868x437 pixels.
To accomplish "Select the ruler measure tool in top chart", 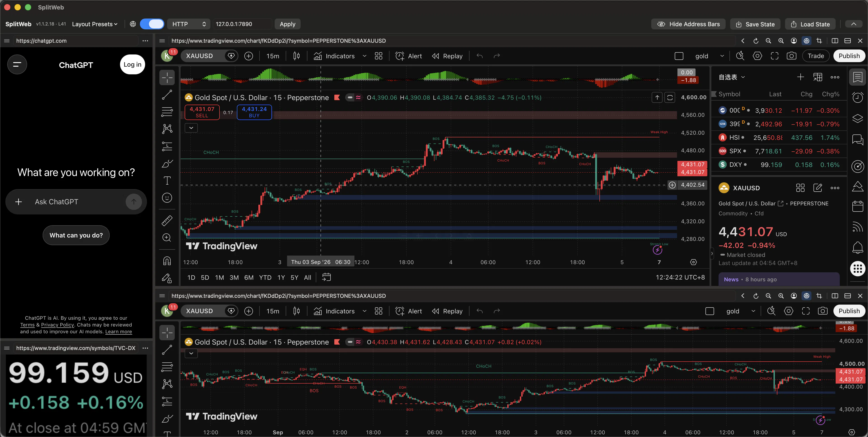I will [x=167, y=221].
